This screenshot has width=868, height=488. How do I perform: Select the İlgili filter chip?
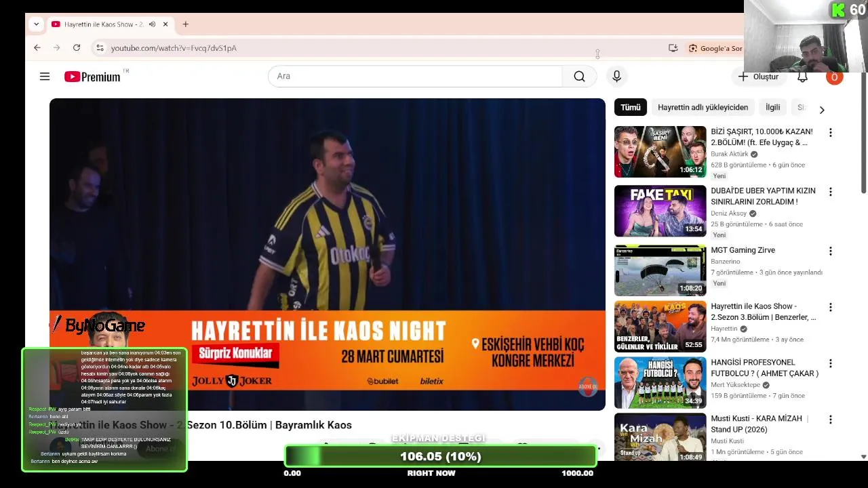pos(772,108)
